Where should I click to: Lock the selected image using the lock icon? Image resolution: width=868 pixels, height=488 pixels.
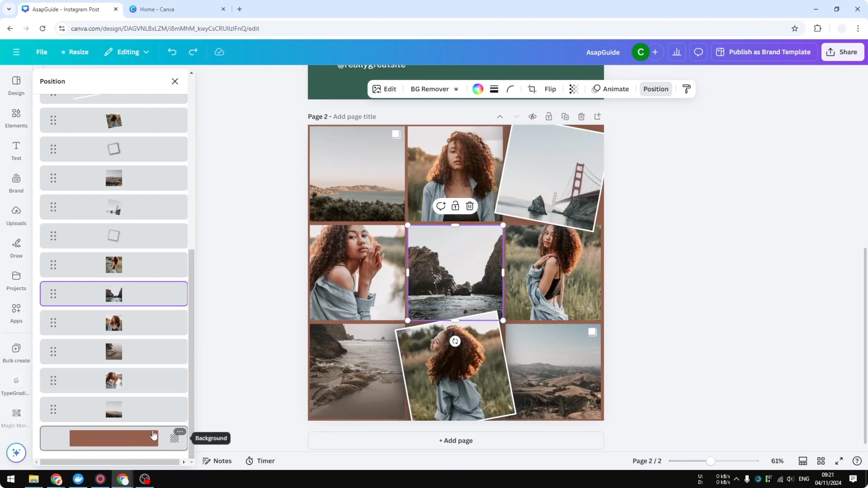tap(455, 206)
